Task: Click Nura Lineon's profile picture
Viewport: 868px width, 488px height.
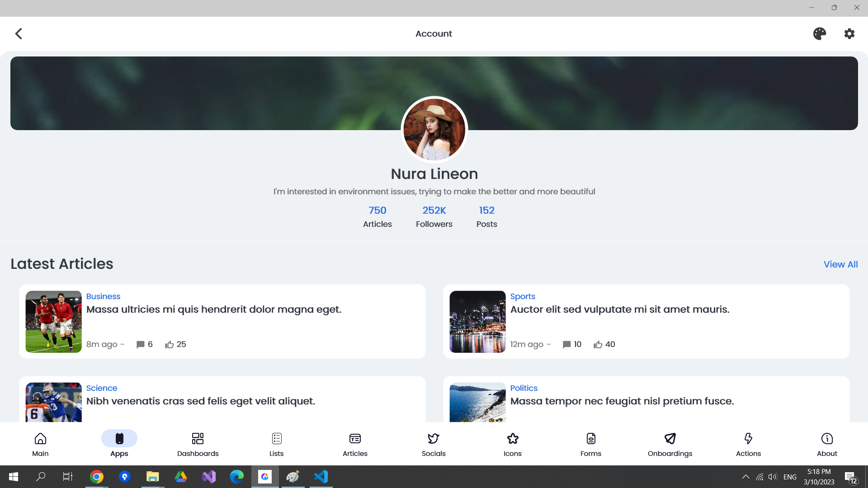Action: click(x=434, y=130)
